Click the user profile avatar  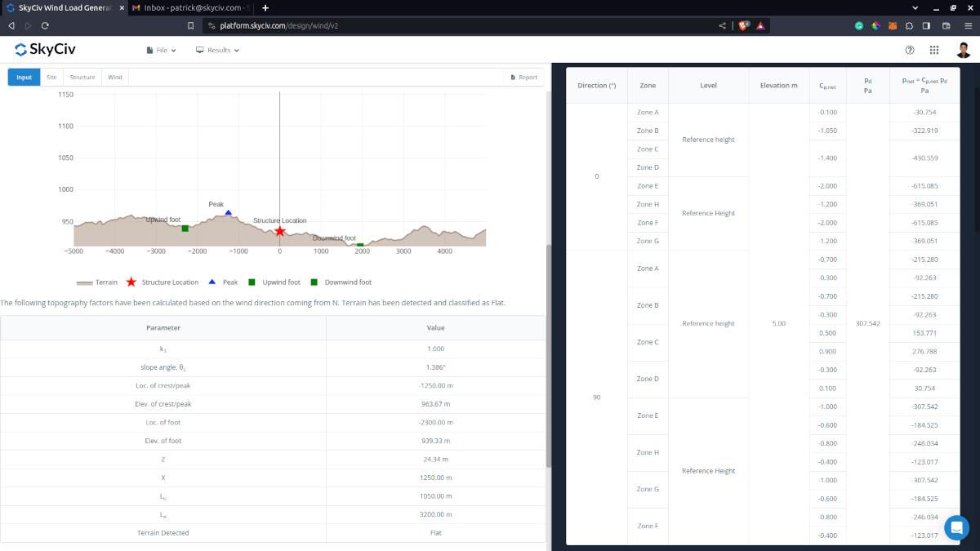coord(964,50)
